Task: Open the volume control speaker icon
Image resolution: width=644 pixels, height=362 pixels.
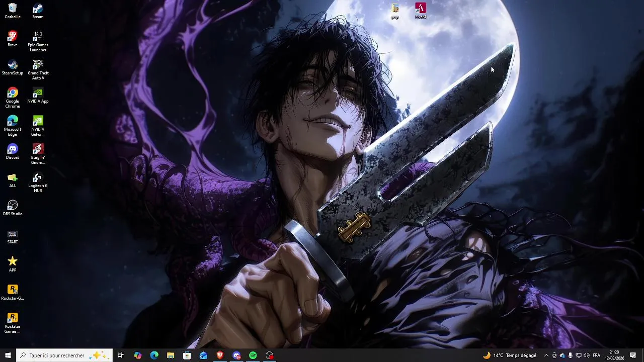Action: (x=587, y=355)
